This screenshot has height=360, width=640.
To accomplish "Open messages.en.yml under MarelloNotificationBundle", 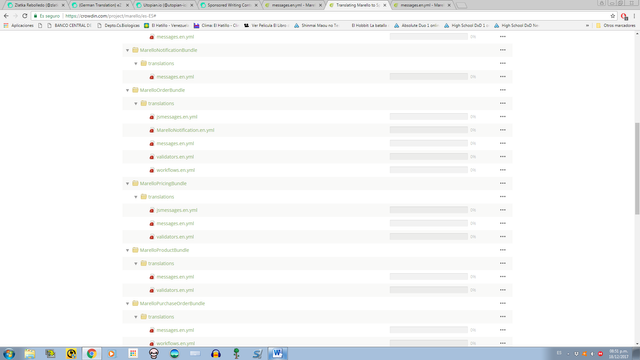I will 175,77.
